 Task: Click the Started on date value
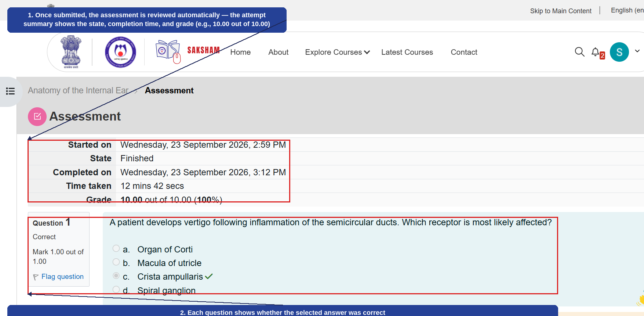pos(203,145)
